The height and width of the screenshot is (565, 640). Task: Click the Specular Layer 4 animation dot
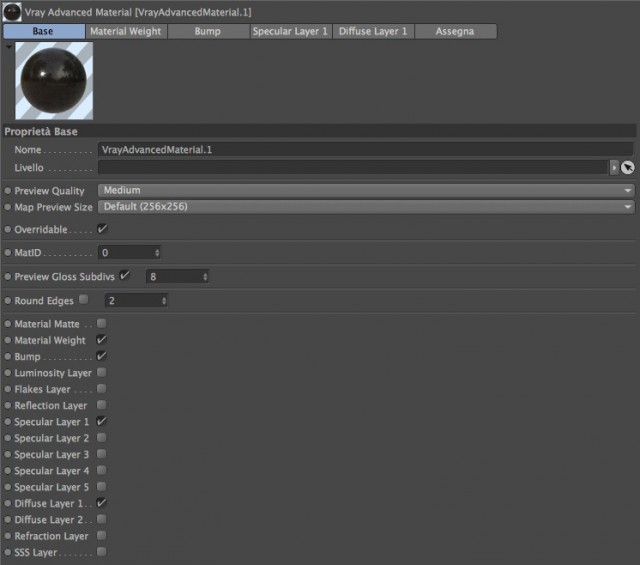(8, 471)
